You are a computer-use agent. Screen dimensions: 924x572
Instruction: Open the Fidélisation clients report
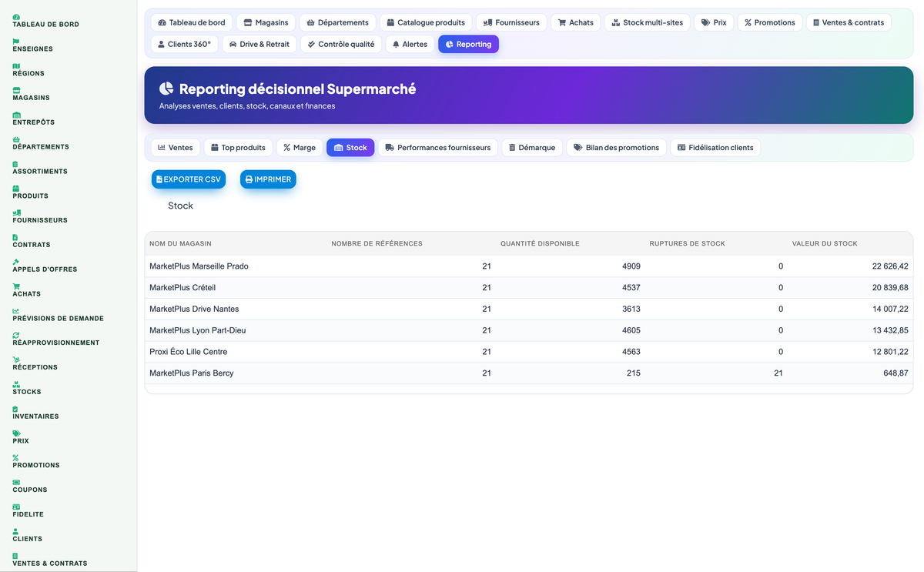tap(715, 147)
